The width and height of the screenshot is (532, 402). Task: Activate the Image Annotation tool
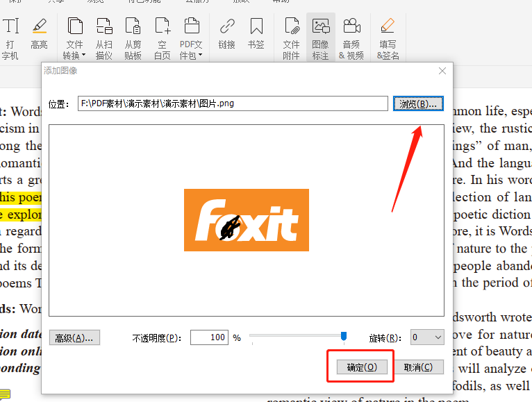(321, 38)
